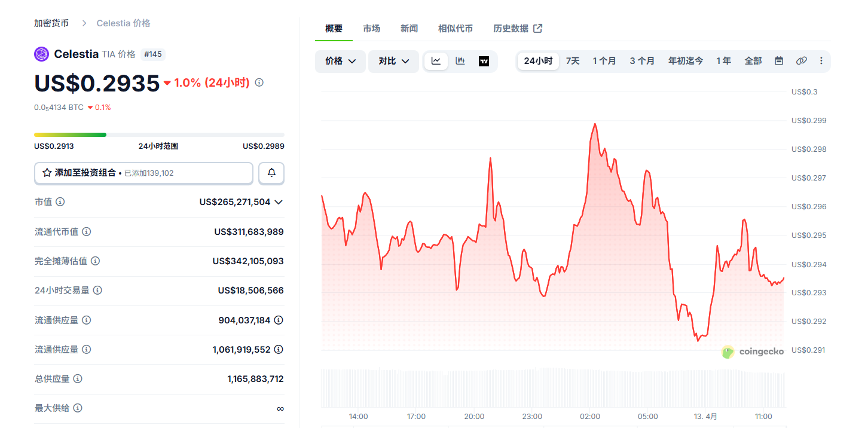
Task: Click the US$342,105,093 value
Action: [x=248, y=261]
